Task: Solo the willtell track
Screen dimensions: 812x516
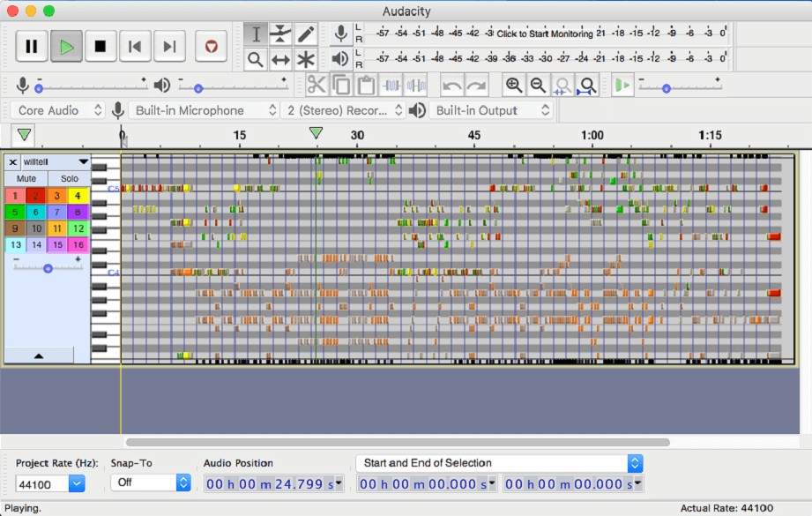Action: click(x=69, y=178)
